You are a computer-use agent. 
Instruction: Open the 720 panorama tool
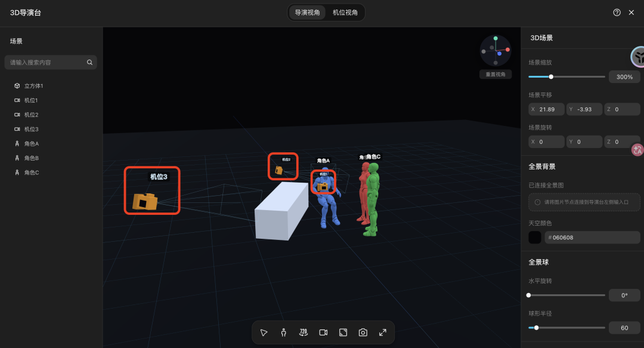pos(303,332)
